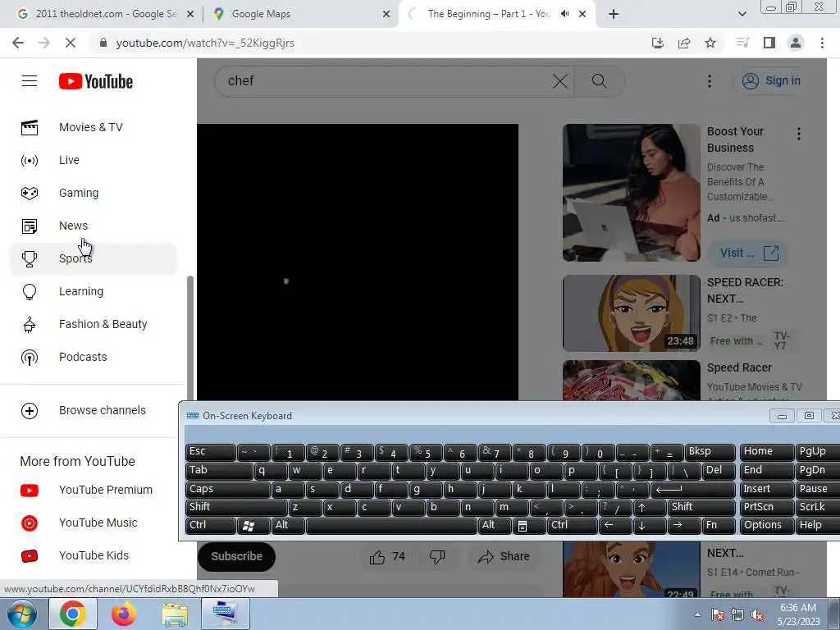Select Sports in the sidebar
840x630 pixels.
pos(94,258)
